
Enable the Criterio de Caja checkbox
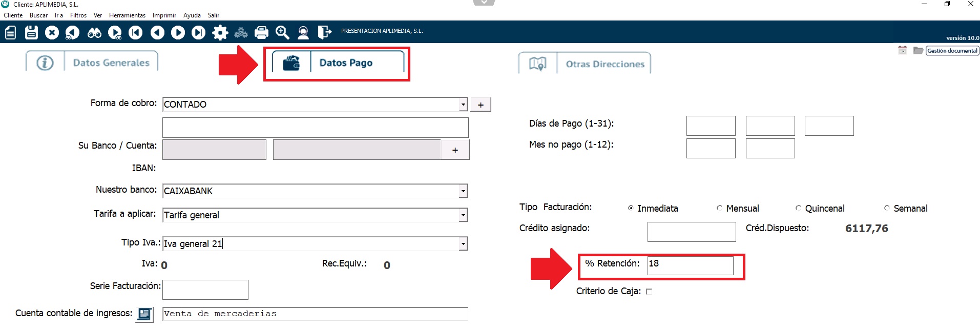click(x=649, y=292)
